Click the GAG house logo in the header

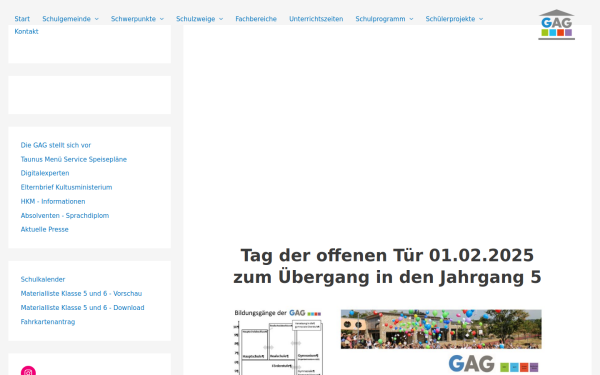pyautogui.click(x=556, y=24)
